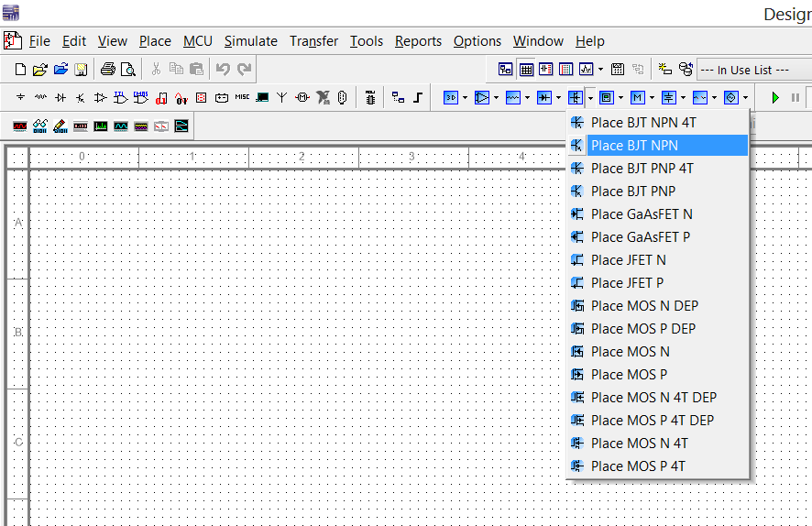The width and height of the screenshot is (812, 526).
Task: Select Place BJT PNP
Action: click(658, 191)
